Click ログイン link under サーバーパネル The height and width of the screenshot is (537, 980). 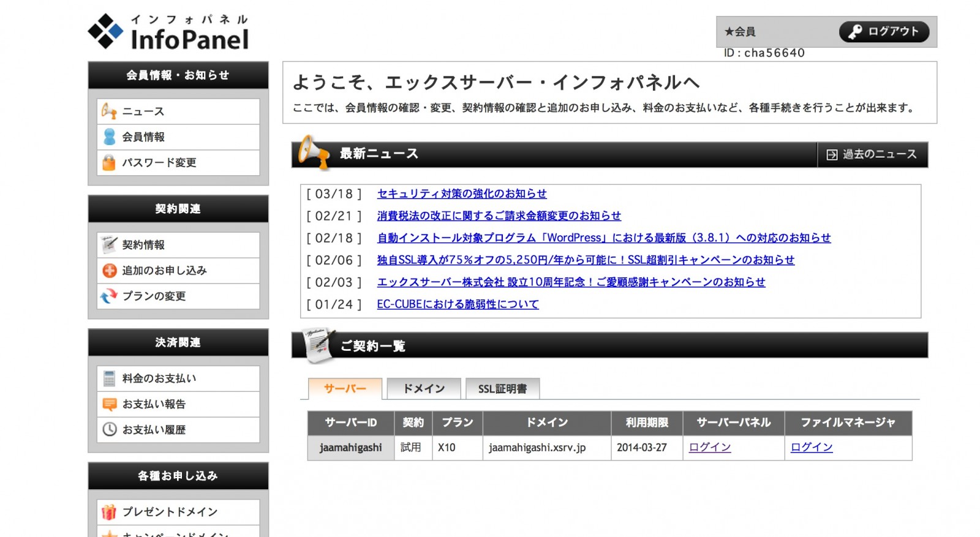point(710,447)
